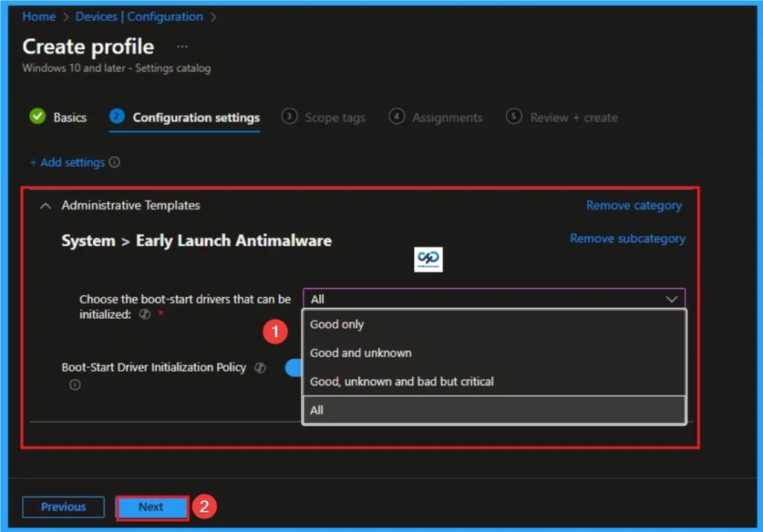Click the numbered circle on the Assignments step
The image size is (763, 532).
coord(396,117)
